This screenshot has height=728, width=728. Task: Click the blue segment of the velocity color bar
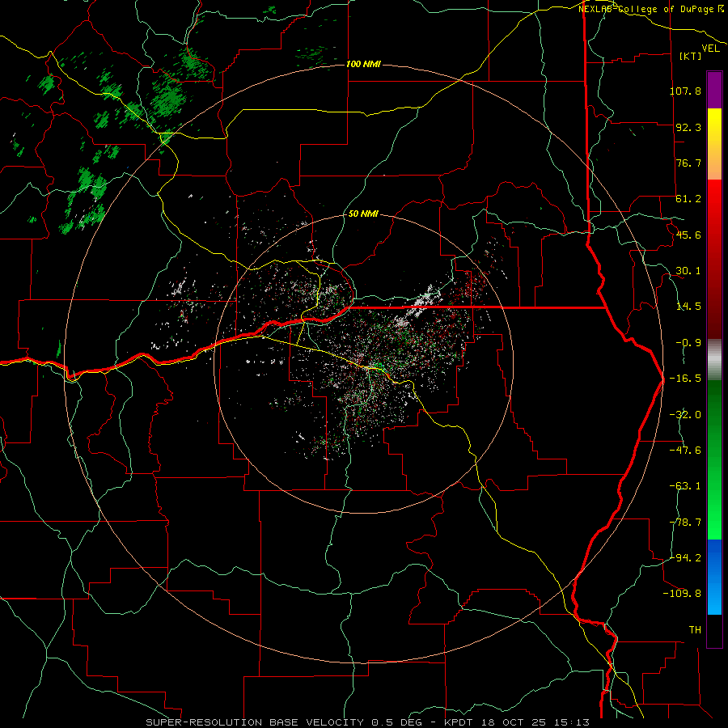pyautogui.click(x=714, y=577)
